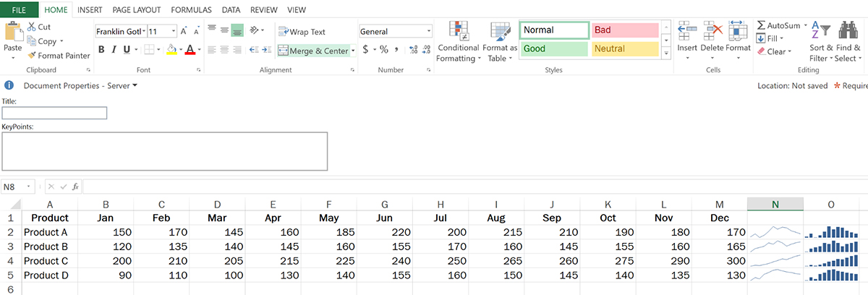868x295 pixels.
Task: Switch to the INSERT tab
Action: click(x=90, y=10)
